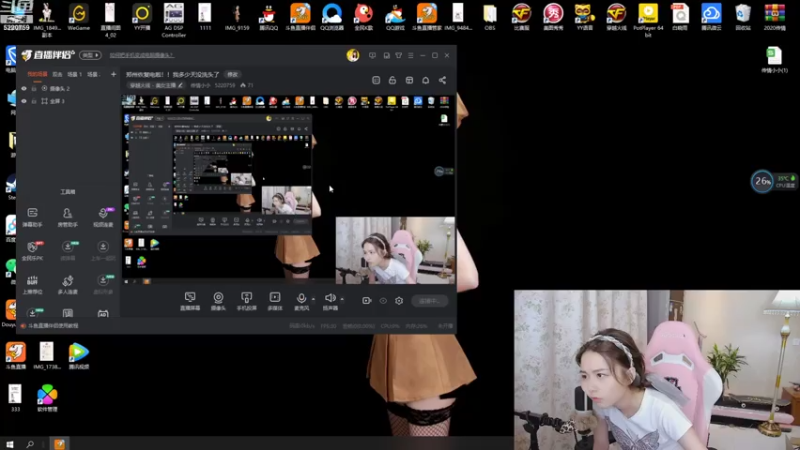Hide the 全屏 3 source with eye icon
The height and width of the screenshot is (450, 800).
[x=24, y=101]
